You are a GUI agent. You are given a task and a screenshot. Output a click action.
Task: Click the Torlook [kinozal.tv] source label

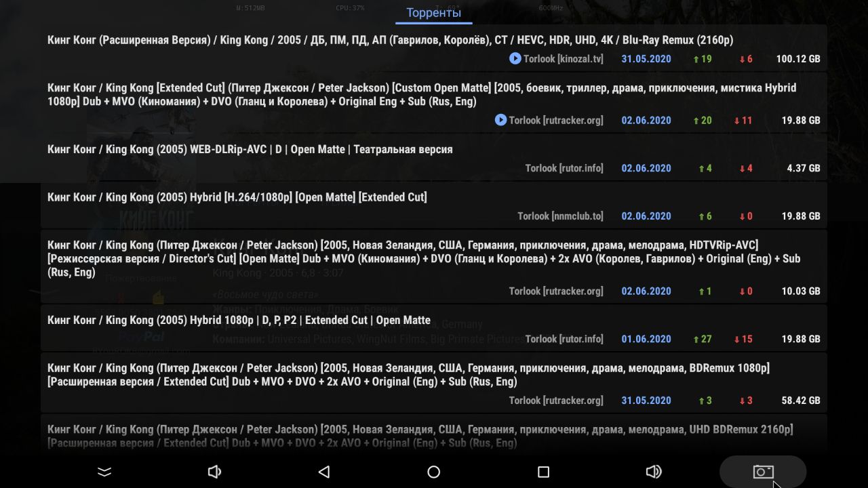pyautogui.click(x=563, y=59)
